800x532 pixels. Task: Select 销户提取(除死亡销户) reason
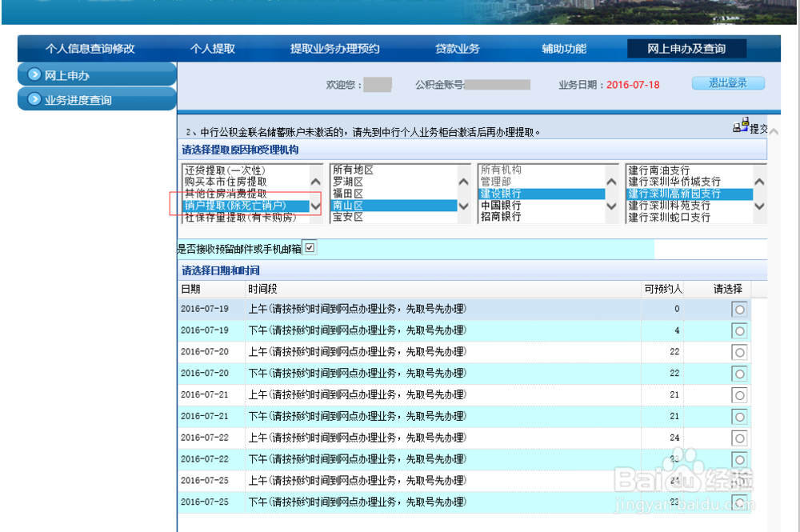245,206
